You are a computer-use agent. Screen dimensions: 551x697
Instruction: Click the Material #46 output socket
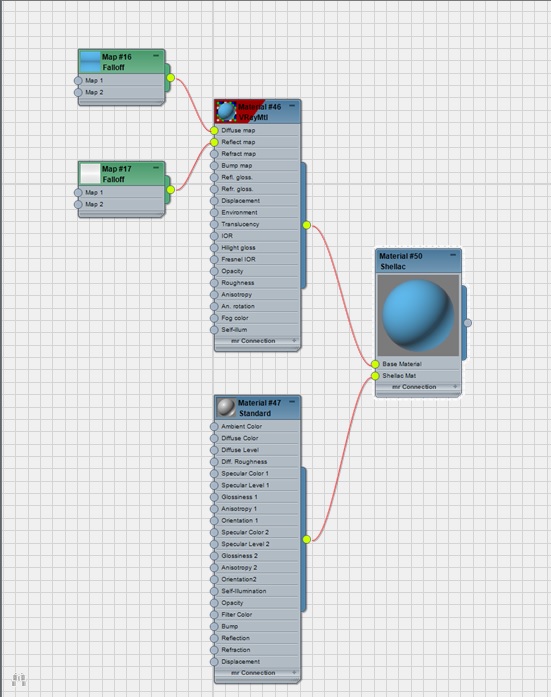307,225
